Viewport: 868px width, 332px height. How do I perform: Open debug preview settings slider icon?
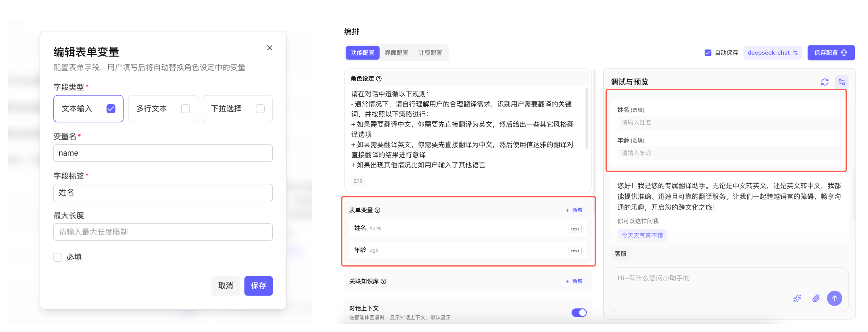point(842,82)
